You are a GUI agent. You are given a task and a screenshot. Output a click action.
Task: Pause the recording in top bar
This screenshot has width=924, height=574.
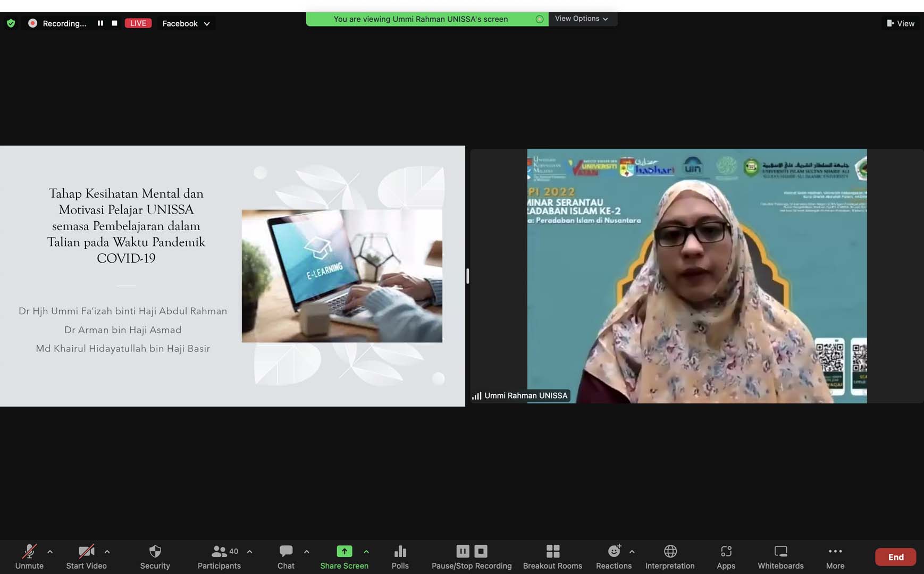pos(100,23)
